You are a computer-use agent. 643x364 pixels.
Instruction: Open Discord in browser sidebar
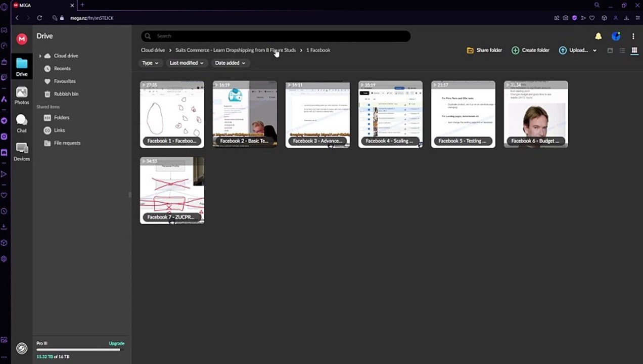pyautogui.click(x=4, y=152)
